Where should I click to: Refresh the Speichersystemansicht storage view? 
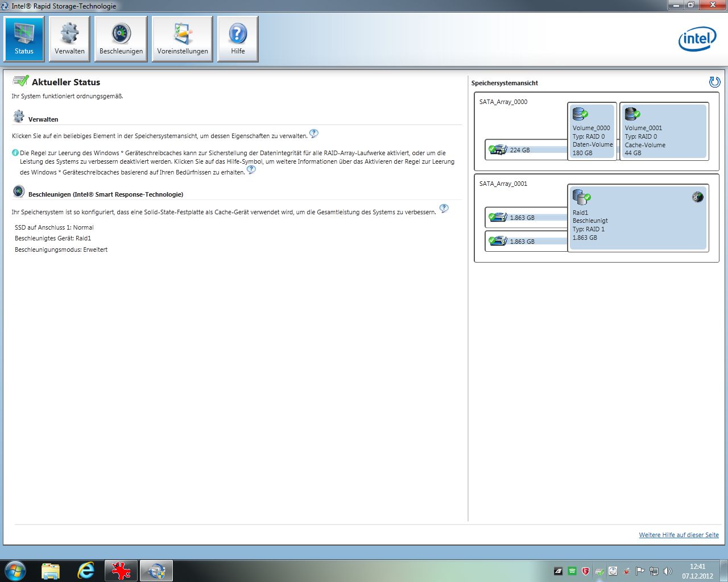[714, 82]
